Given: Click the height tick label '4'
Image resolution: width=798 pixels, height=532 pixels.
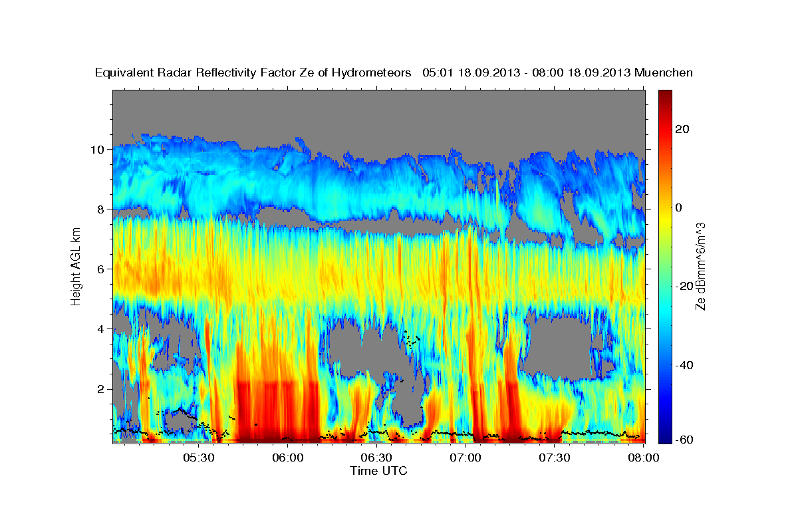Looking at the screenshot, I should 101,329.
